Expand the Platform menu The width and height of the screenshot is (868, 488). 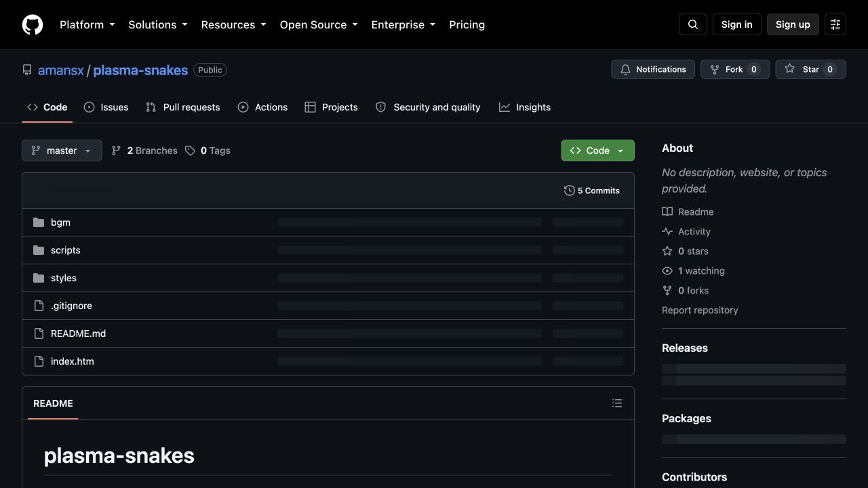tap(87, 24)
